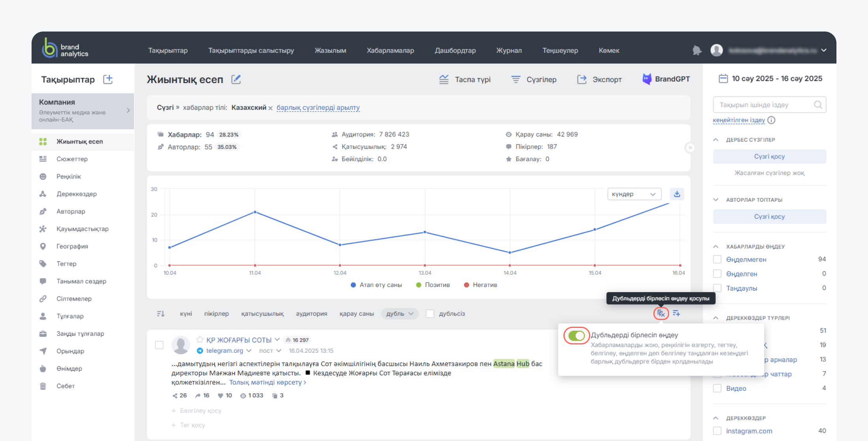Click Сүзгі қосу under АВТОРЛАР ТОПТАРЫ

[x=769, y=216]
